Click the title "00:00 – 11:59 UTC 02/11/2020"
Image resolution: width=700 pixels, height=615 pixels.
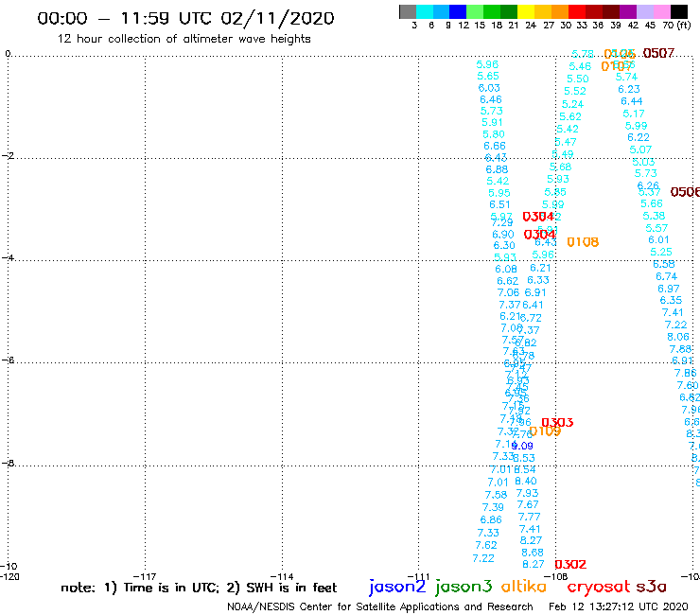tap(185, 18)
